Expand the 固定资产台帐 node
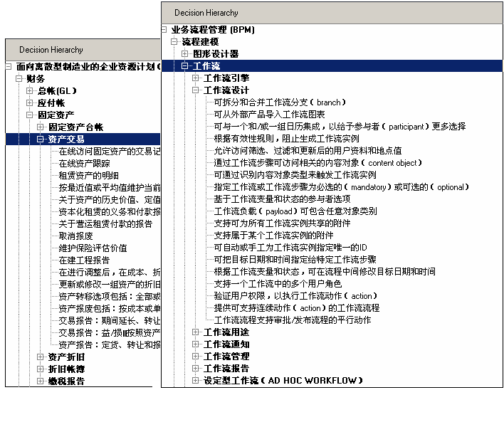Viewport: 504px width, 427px height. tap(40, 127)
